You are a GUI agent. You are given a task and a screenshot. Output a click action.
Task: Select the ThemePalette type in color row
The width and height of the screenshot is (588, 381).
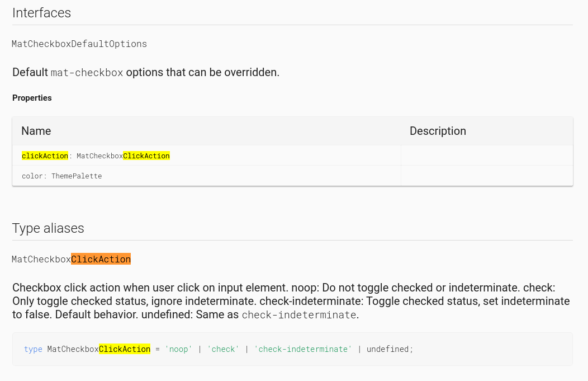[77, 176]
